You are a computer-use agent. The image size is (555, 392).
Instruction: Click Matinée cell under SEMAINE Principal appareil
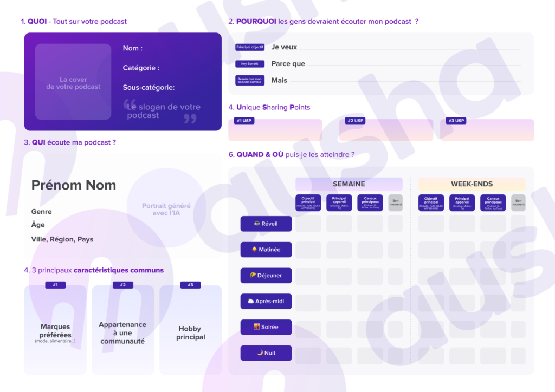[339, 250]
